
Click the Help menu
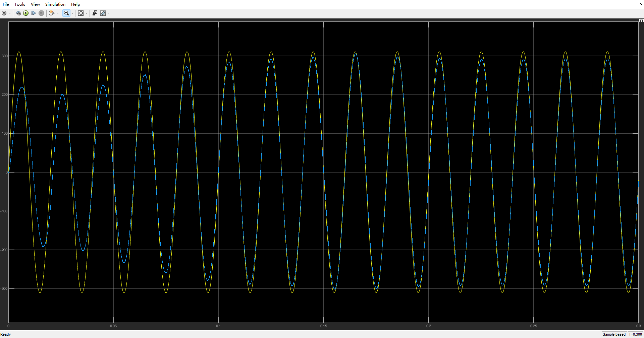[75, 4]
